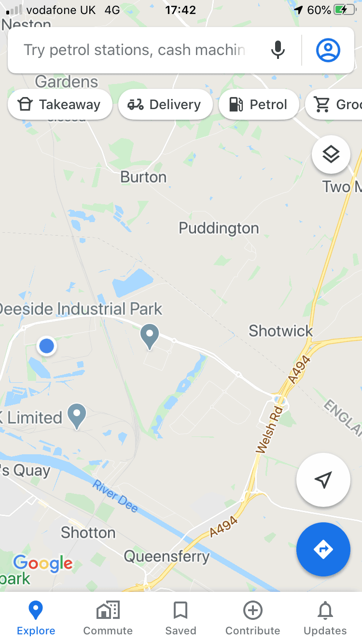Select the Groceries category chip
Image resolution: width=362 pixels, height=644 pixels.
click(x=334, y=104)
